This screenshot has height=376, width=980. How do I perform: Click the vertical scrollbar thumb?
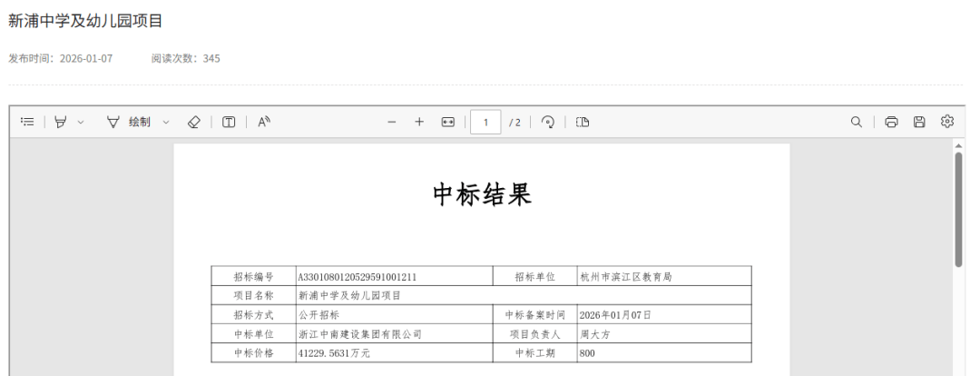click(x=958, y=209)
